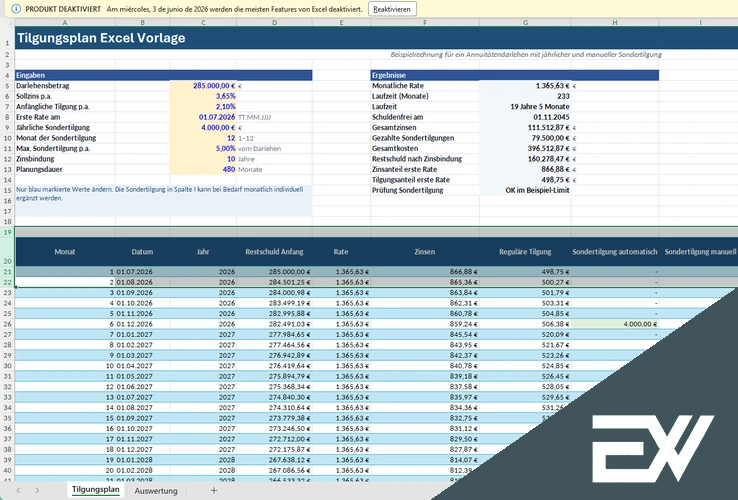Image resolution: width=738 pixels, height=500 pixels.
Task: Switch to the Auswertung sheet tab
Action: click(x=156, y=491)
